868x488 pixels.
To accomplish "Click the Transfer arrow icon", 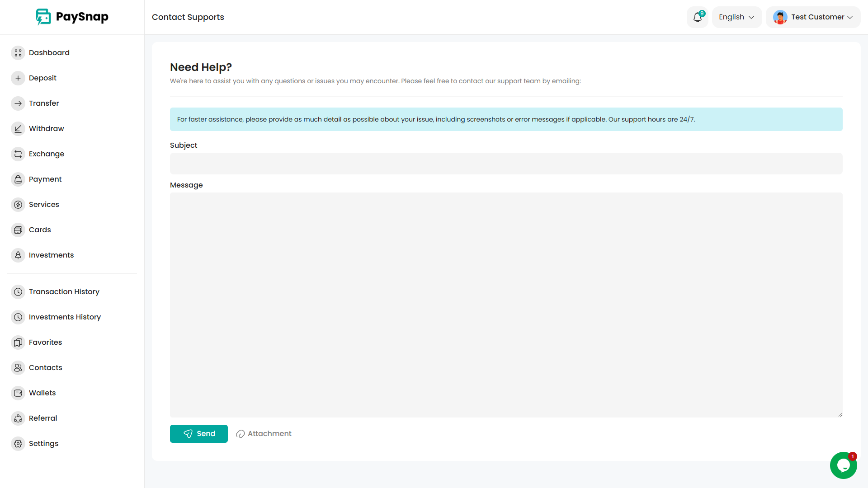I will point(18,103).
